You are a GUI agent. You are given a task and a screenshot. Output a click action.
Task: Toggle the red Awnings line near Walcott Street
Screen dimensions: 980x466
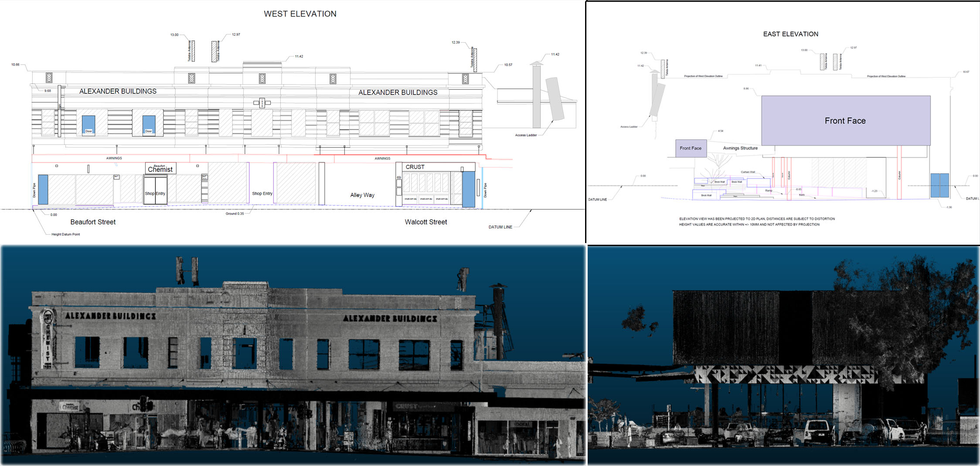coord(383,158)
